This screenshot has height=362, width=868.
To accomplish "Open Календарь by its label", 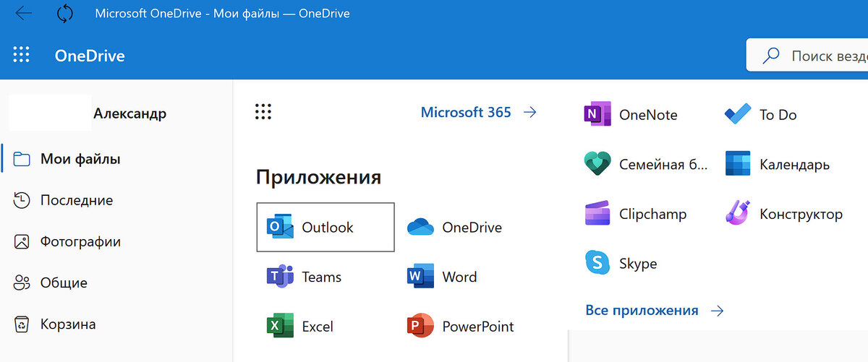I will (794, 165).
